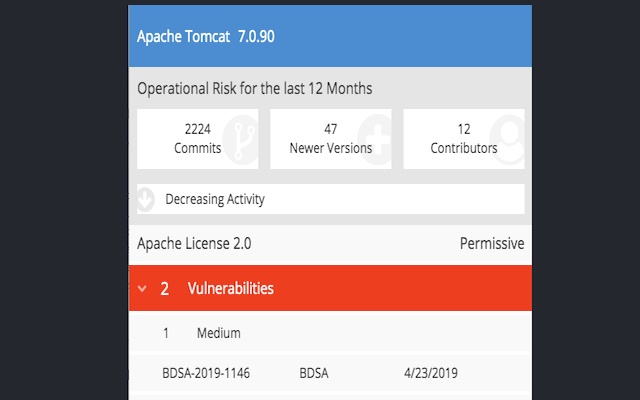Screen dimensions: 640x400
Task: Click the Medium severity count 1
Action: click(166, 333)
